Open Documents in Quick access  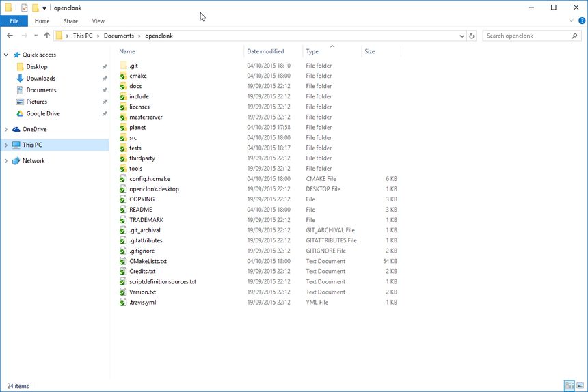point(41,90)
